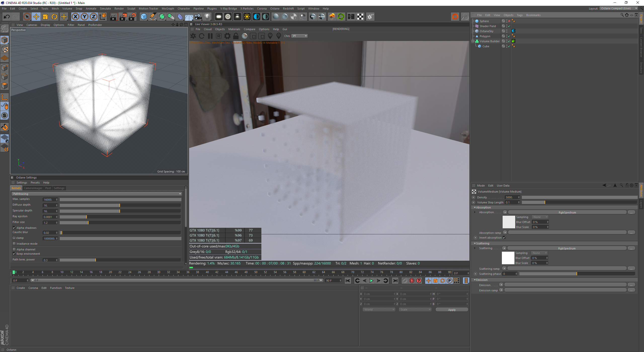Disable the Alpha shadows checkbox
The image size is (644, 352).
coord(14,228)
